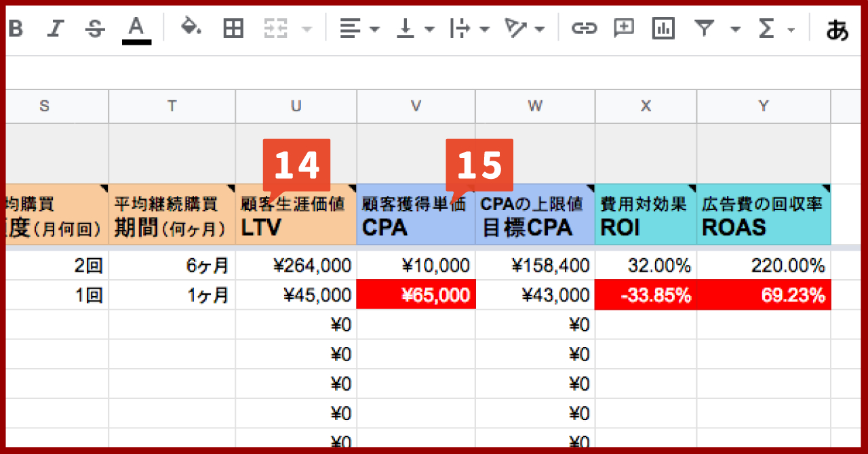
Task: Click the LTV header cell in column U
Action: (x=296, y=224)
